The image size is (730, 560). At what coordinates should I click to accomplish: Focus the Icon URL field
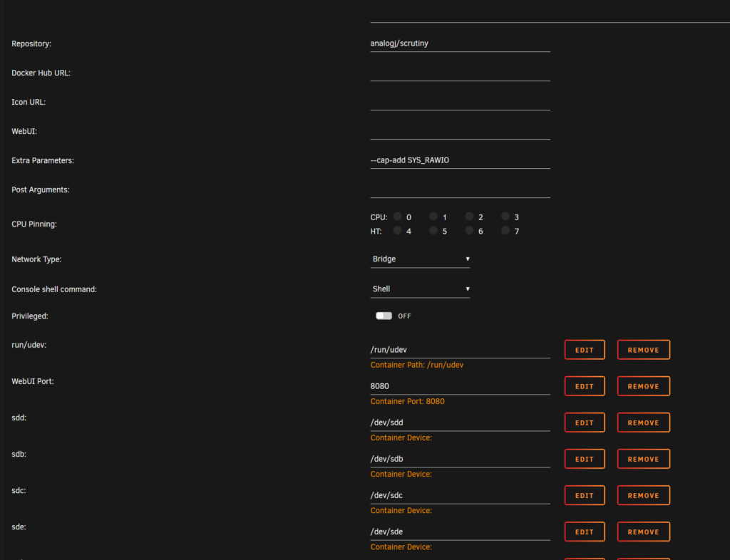[460, 102]
